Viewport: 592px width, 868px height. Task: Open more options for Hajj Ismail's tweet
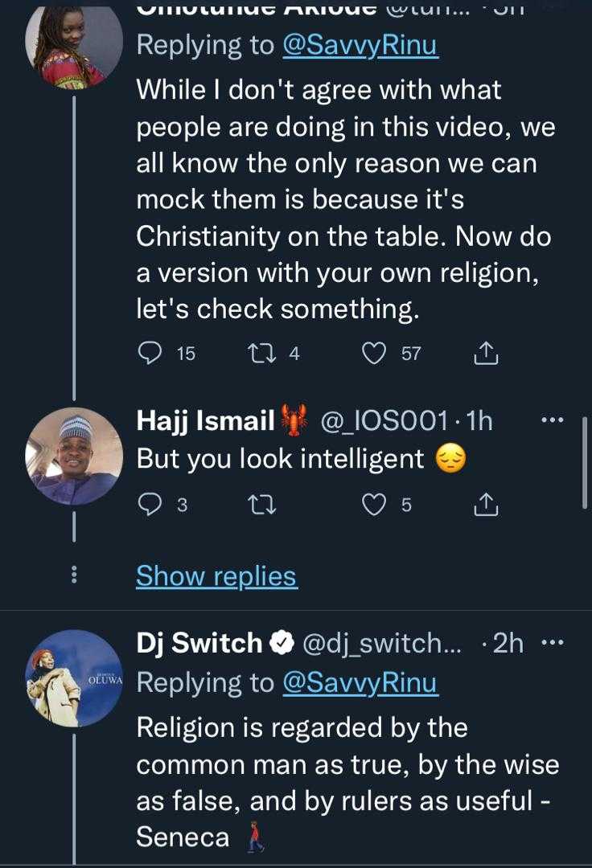point(551,420)
